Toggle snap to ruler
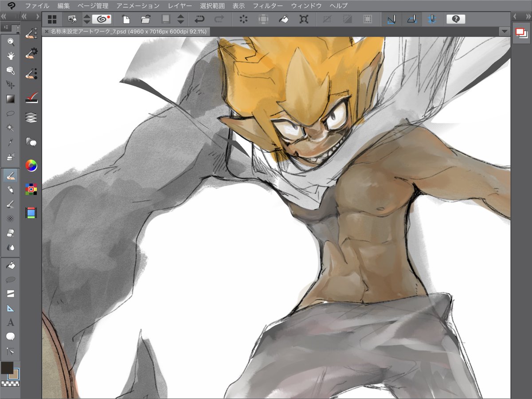The width and height of the screenshot is (532, 399). pyautogui.click(x=391, y=19)
